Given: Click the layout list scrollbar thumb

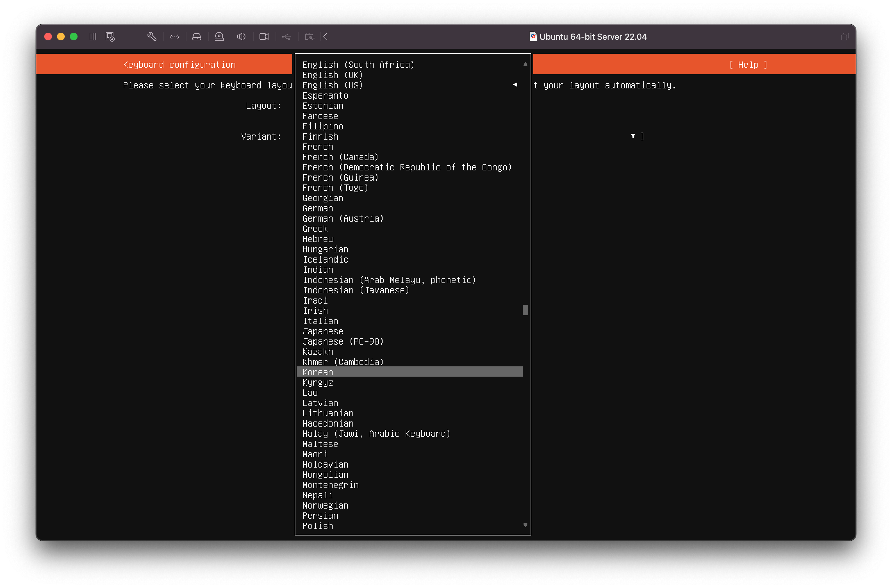Looking at the screenshot, I should point(525,310).
